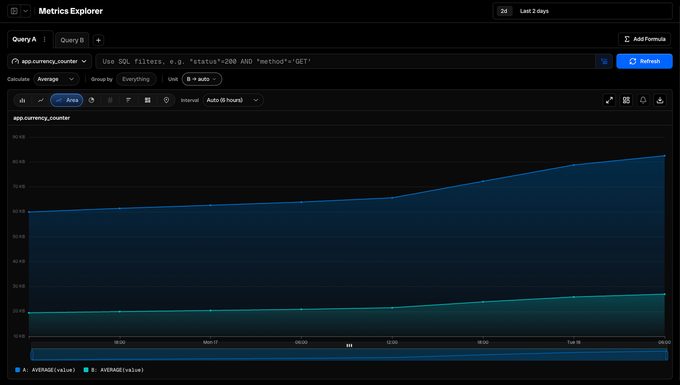The width and height of the screenshot is (680, 385).
Task: Select the pie chart visualization icon
Action: [x=92, y=100]
